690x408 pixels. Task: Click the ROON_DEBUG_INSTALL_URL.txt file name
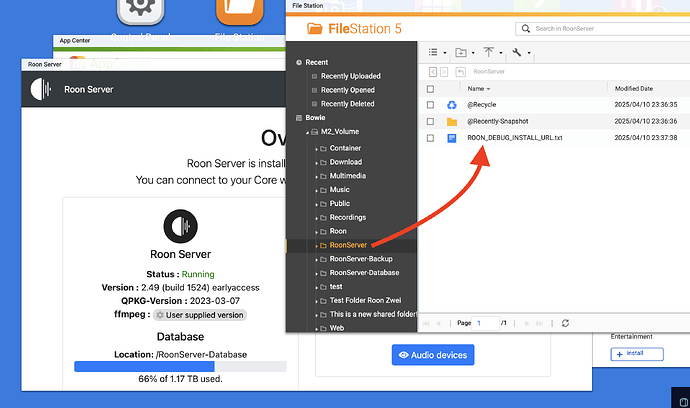(514, 138)
